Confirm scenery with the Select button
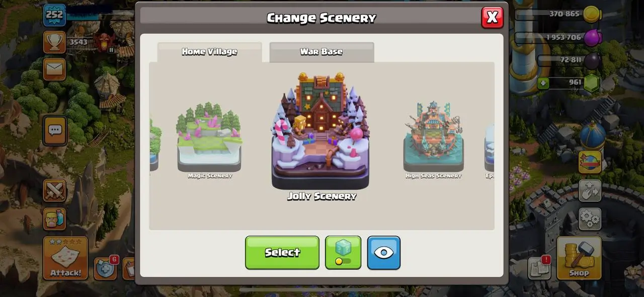The width and height of the screenshot is (644, 297). [282, 252]
